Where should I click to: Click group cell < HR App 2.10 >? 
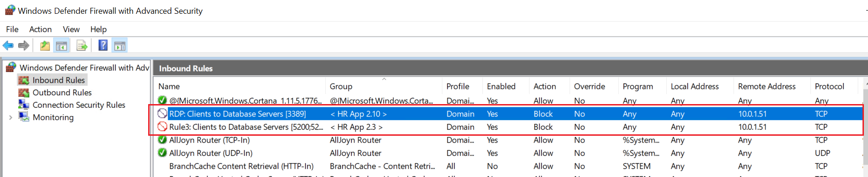pyautogui.click(x=359, y=114)
